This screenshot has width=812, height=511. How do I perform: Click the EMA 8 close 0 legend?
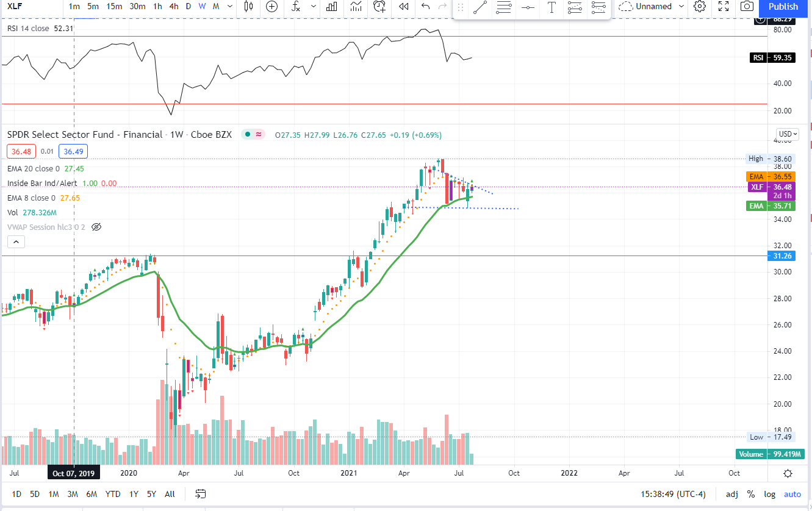tap(31, 198)
